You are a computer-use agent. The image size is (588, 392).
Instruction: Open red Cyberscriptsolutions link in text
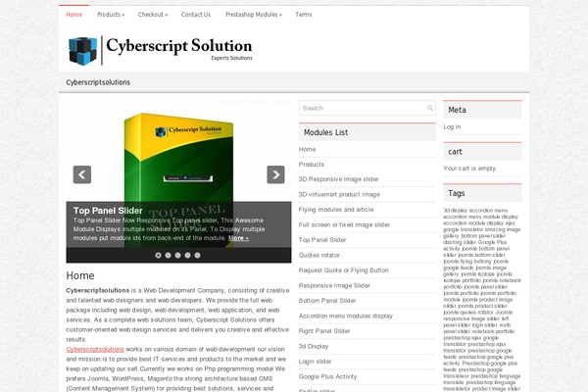pos(95,349)
